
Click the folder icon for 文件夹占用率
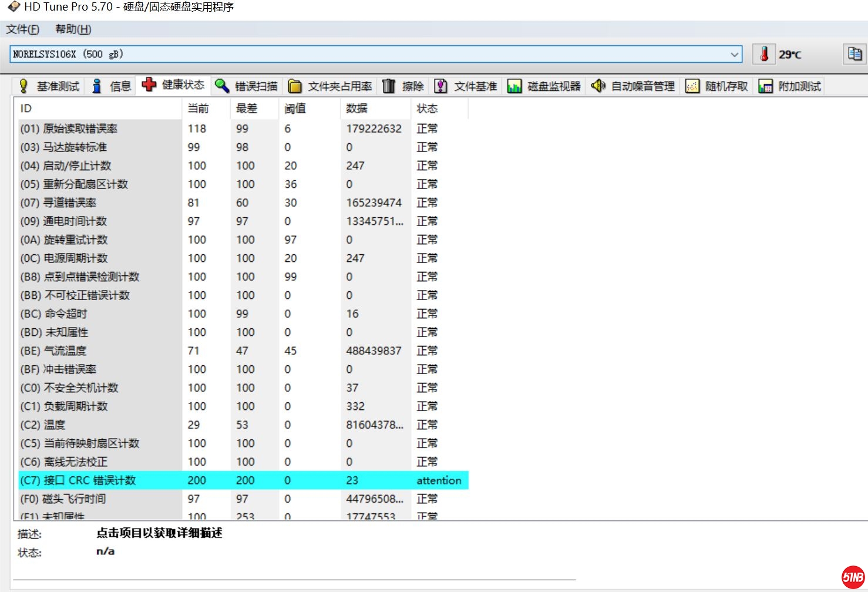click(295, 86)
